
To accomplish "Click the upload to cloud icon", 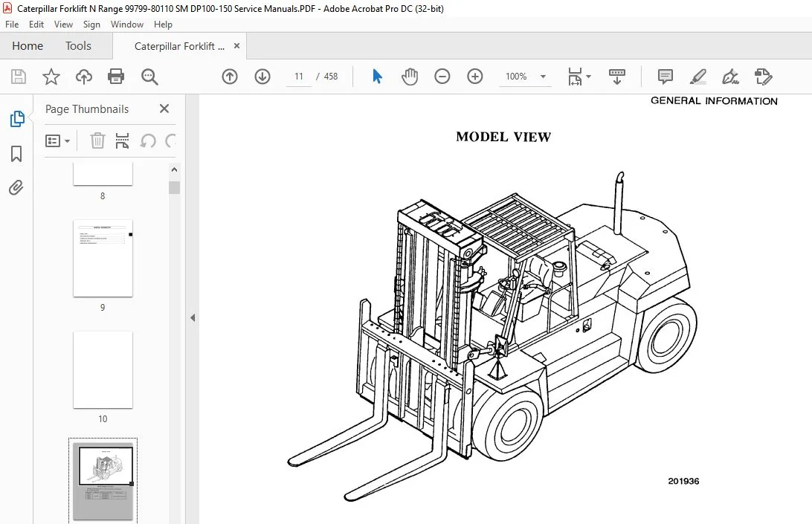I will 83,77.
